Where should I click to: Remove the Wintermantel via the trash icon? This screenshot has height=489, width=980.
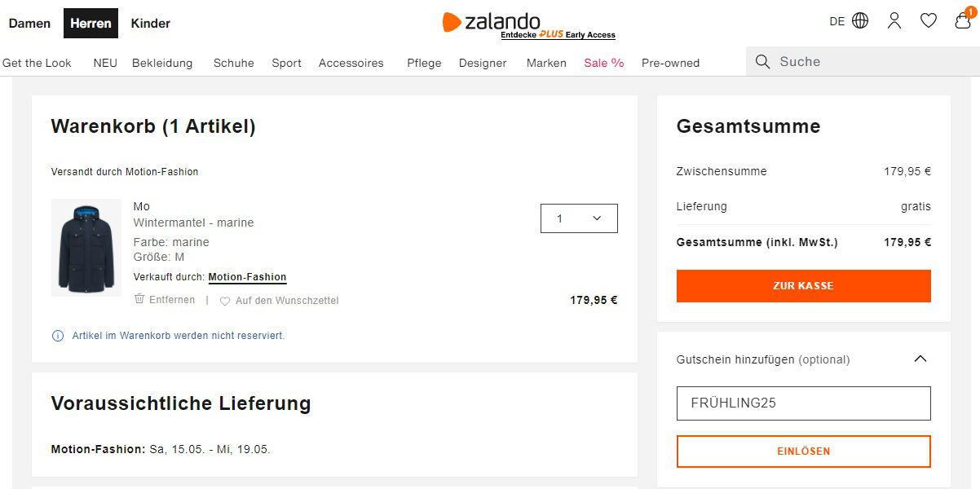pyautogui.click(x=139, y=300)
